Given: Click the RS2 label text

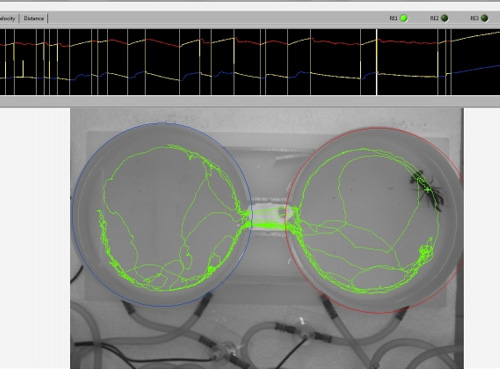Looking at the screenshot, I should pos(434,18).
